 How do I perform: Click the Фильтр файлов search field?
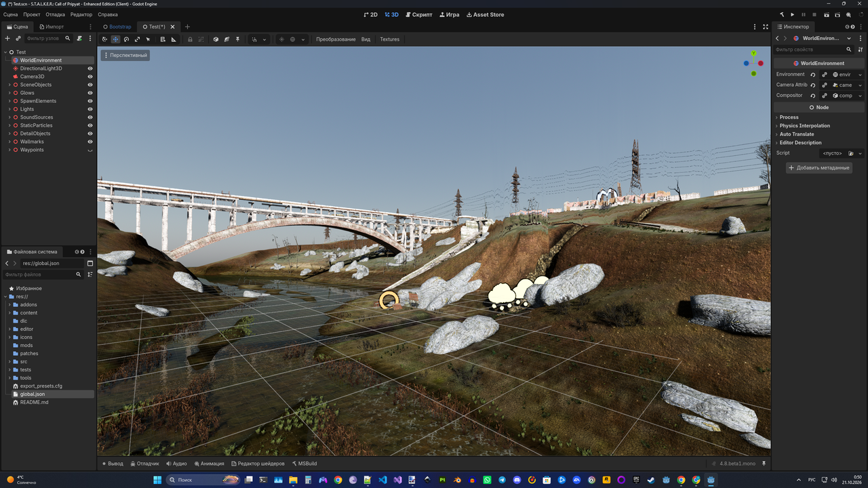click(x=42, y=274)
